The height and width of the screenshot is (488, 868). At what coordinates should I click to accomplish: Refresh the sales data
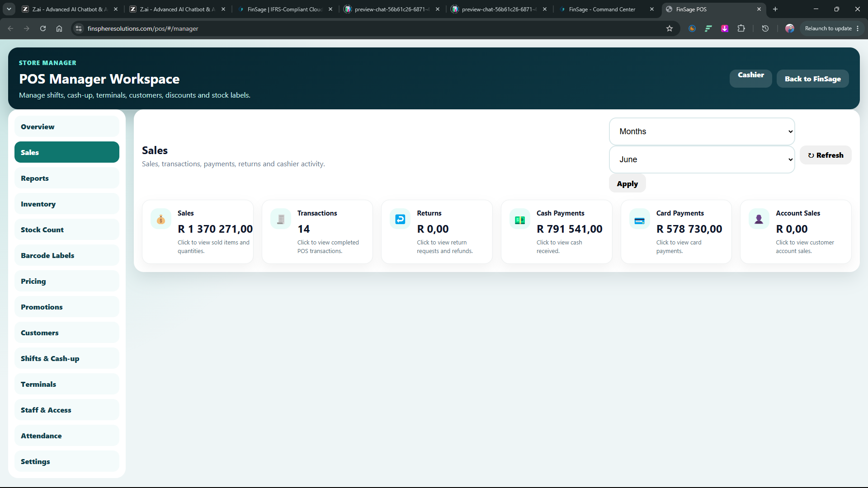click(x=826, y=155)
